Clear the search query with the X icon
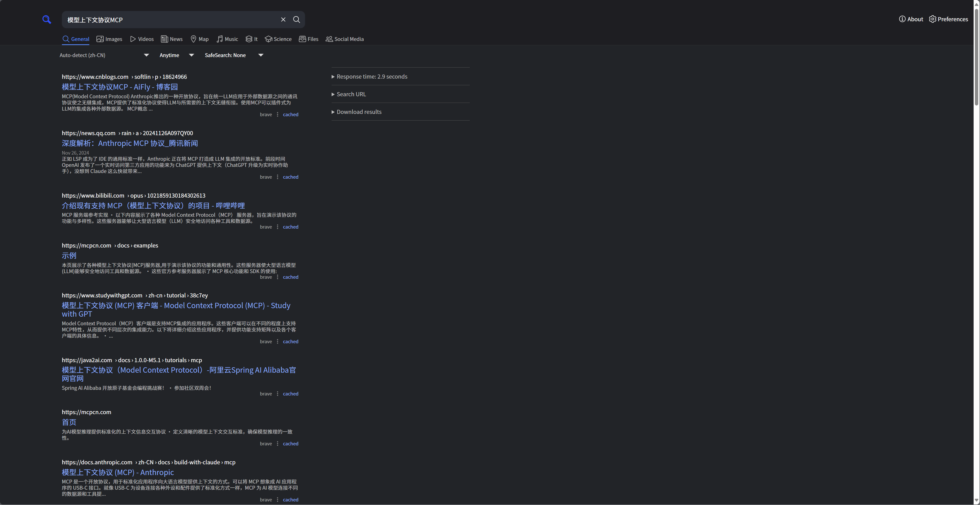This screenshot has width=980, height=505. pos(283,19)
